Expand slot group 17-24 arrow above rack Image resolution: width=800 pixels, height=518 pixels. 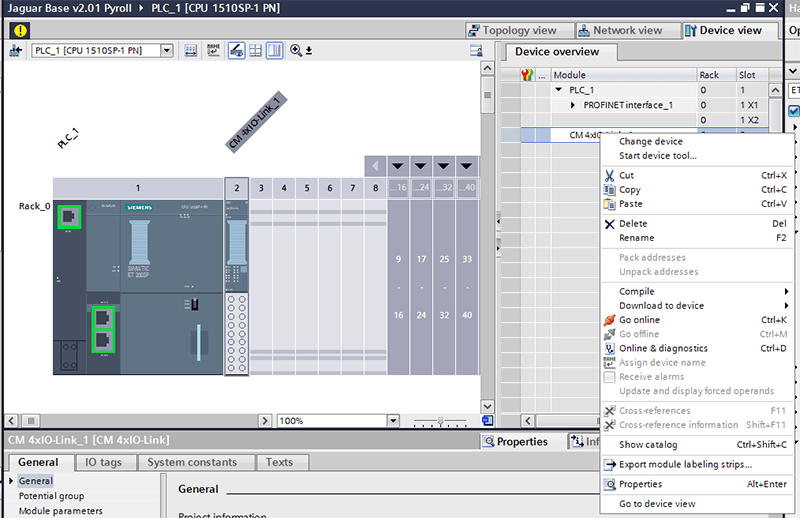click(x=420, y=166)
